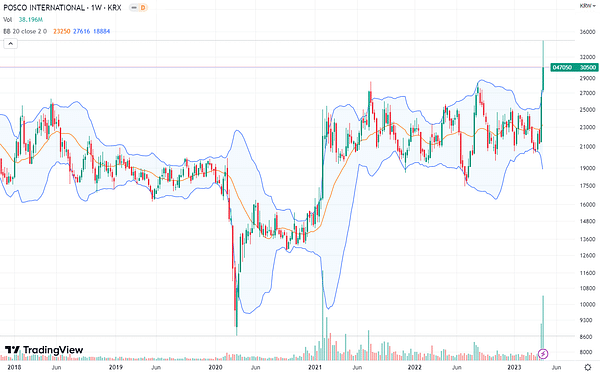Click the 8000 price axis label
Viewport: 600px width, 374px height.
point(587,352)
